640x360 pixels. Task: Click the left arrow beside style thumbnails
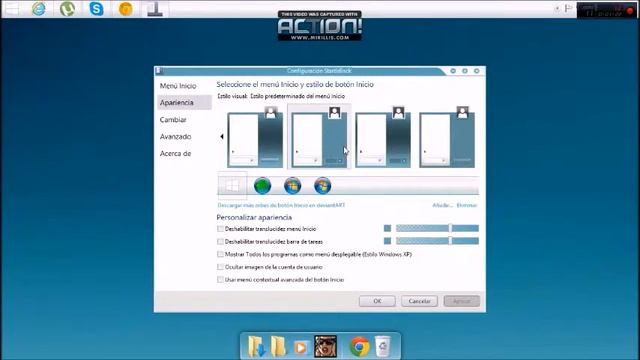222,136
